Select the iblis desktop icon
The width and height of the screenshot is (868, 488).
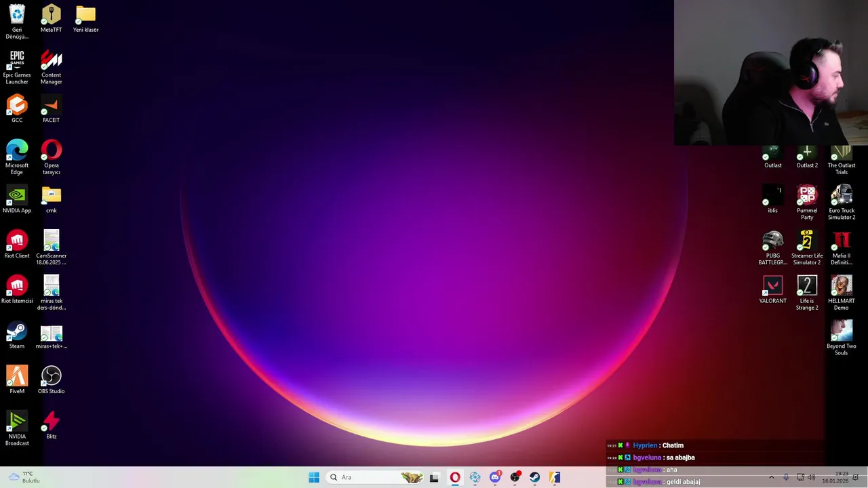[772, 199]
